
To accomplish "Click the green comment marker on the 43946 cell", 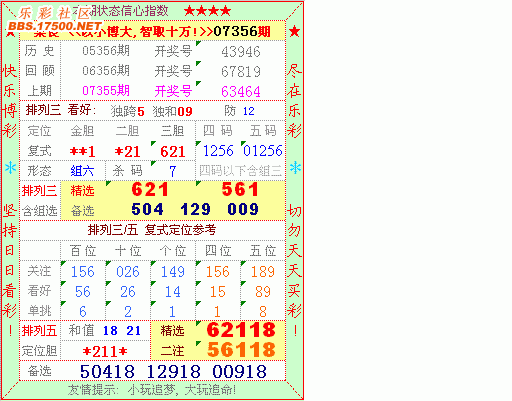I will point(199,43).
